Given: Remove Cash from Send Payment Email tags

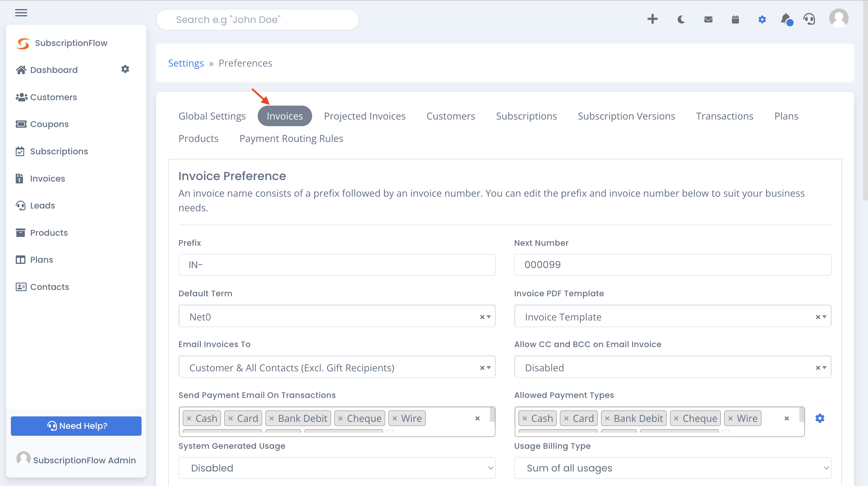Looking at the screenshot, I should (189, 419).
